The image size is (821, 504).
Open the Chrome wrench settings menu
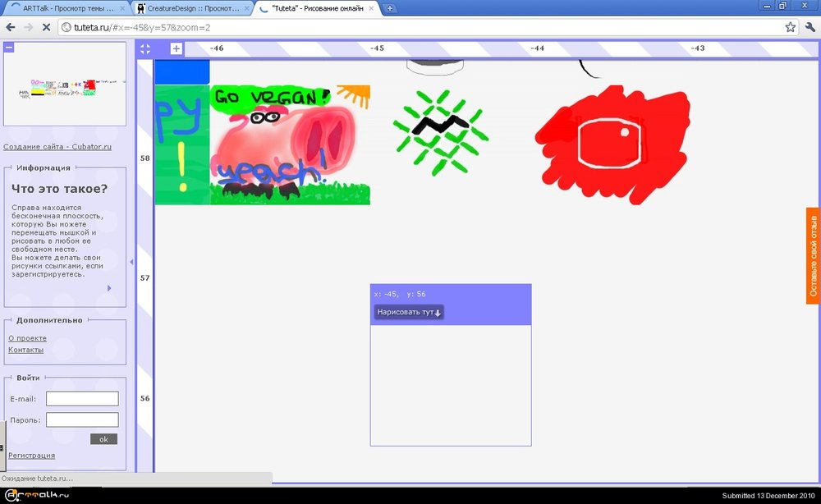point(809,27)
